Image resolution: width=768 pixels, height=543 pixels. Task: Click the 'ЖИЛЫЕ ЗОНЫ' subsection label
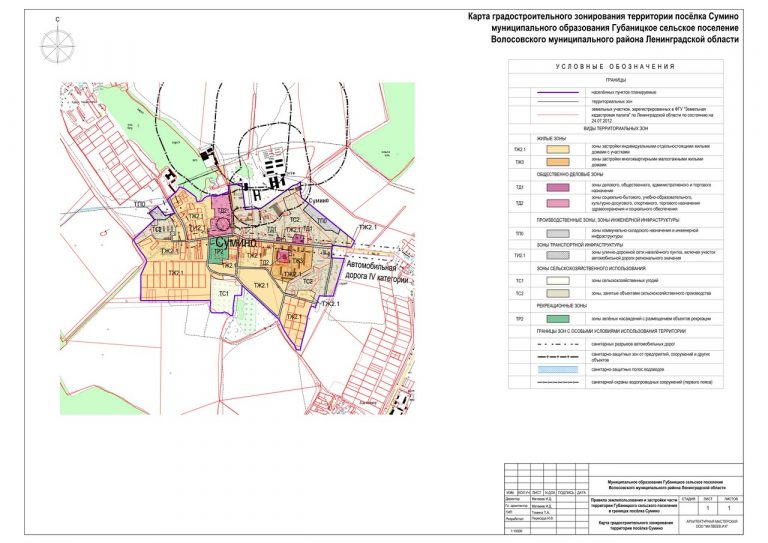pos(552,139)
